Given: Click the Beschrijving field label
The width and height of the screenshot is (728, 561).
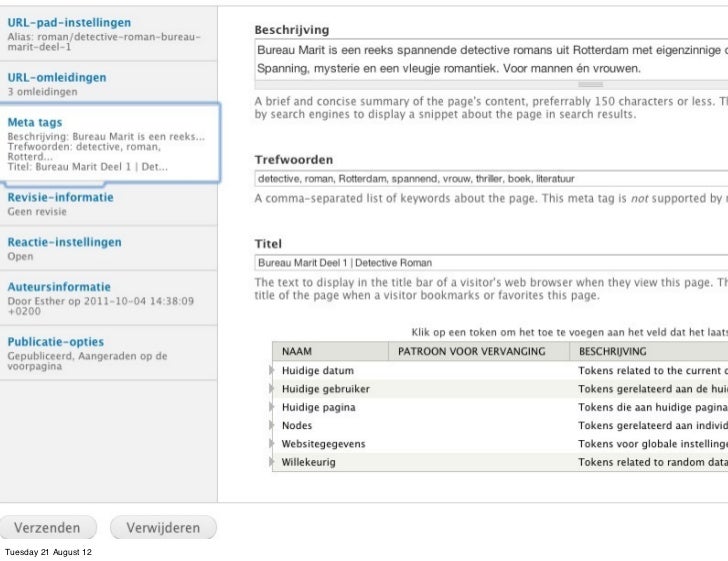Looking at the screenshot, I should tap(292, 30).
